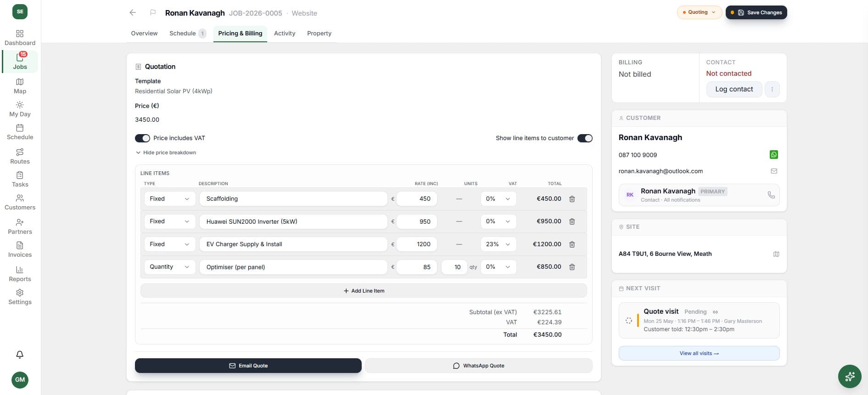This screenshot has width=868, height=395.
Task: Toggle Price includes VAT switch
Action: click(x=142, y=138)
